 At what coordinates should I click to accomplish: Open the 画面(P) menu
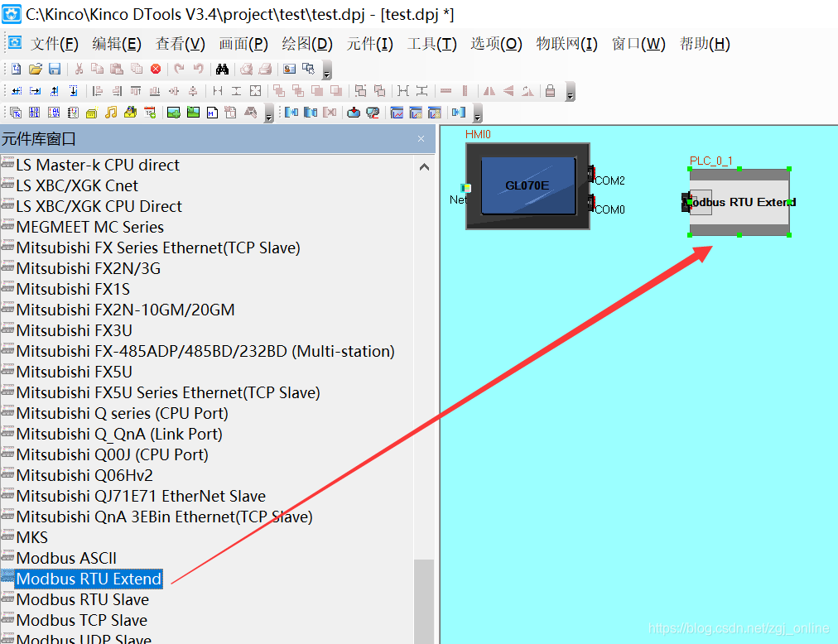[243, 44]
